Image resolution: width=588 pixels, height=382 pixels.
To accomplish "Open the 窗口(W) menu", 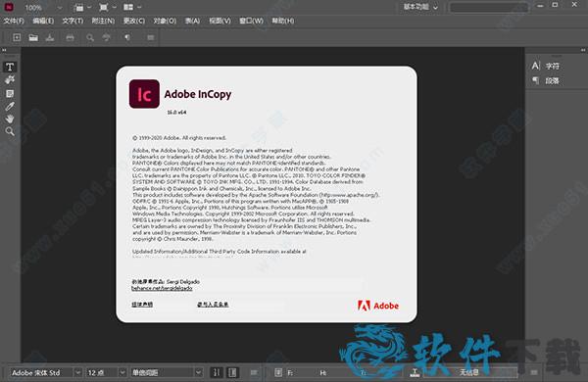I will 251,21.
